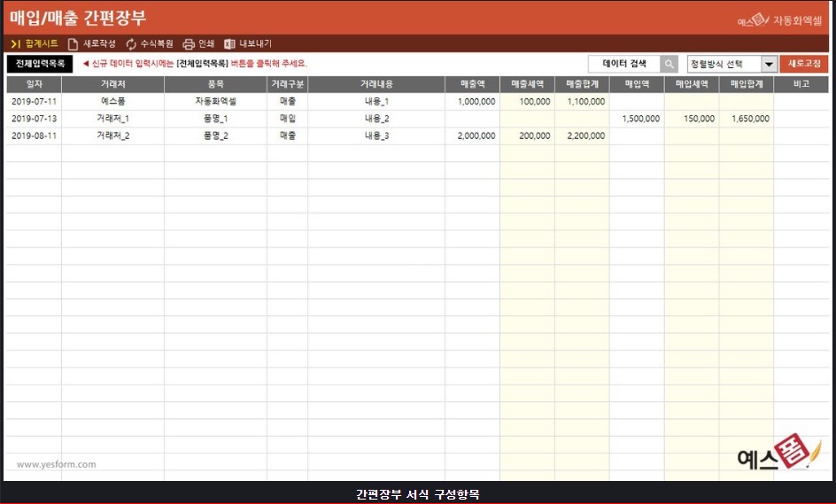Expand the 정렬방식 선택 dropdown arrow
Image resolution: width=836 pixels, height=504 pixels.
pyautogui.click(x=769, y=64)
